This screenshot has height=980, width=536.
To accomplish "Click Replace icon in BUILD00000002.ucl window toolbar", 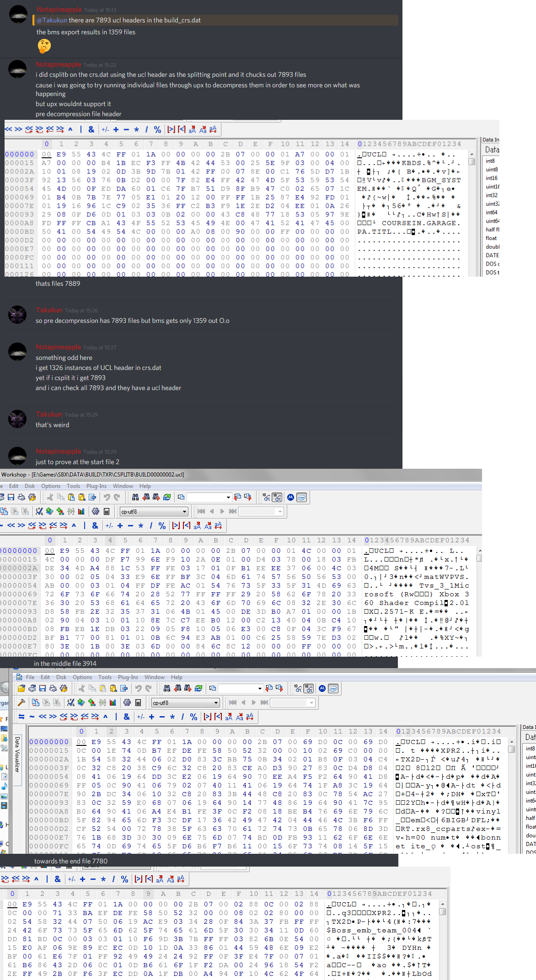I will [167, 497].
